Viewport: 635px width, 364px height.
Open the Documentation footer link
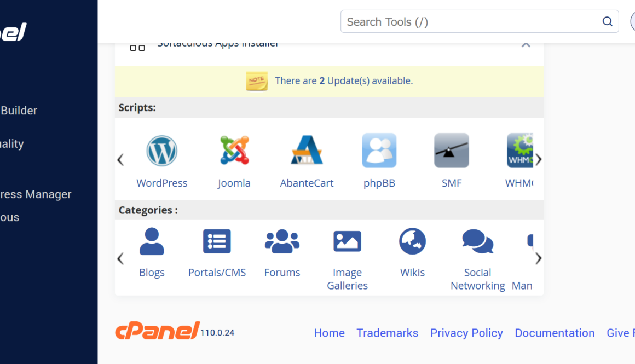[555, 333]
